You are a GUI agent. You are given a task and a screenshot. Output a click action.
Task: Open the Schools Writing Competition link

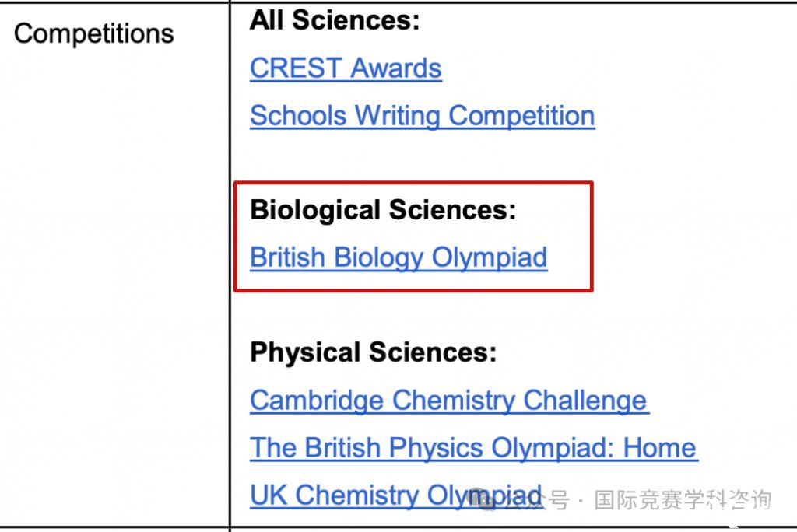(x=423, y=116)
